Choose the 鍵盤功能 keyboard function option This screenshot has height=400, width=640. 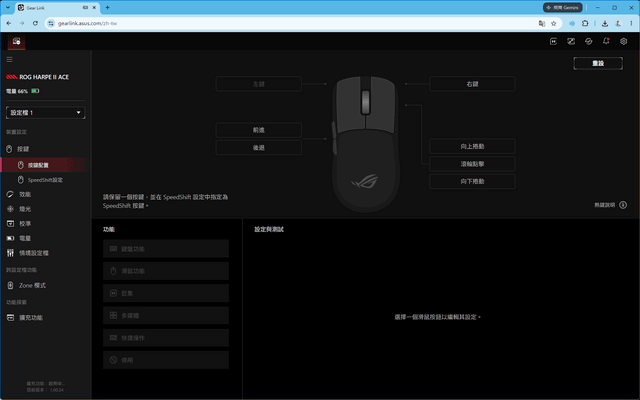pyautogui.click(x=166, y=249)
